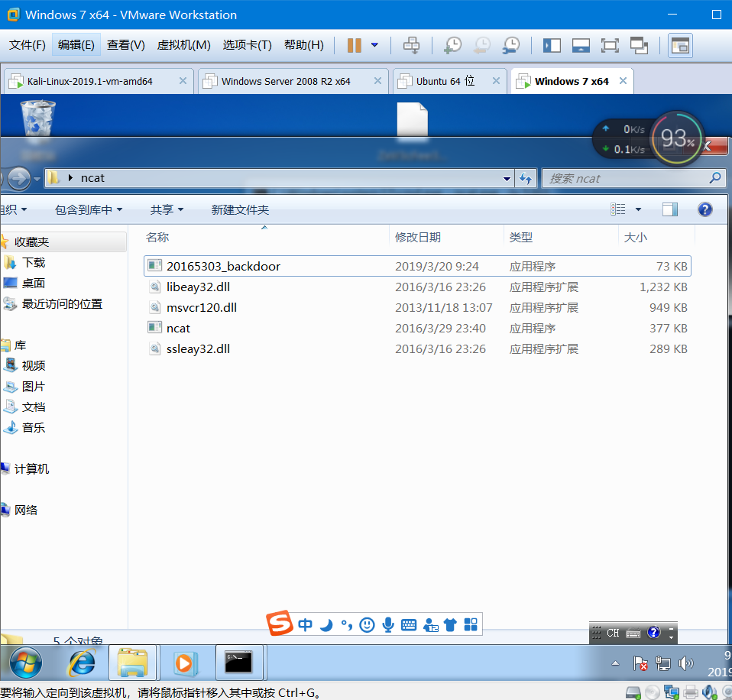Viewport: 732px width, 700px height.
Task: Select the ssleay32.dll file
Action: coord(417,348)
